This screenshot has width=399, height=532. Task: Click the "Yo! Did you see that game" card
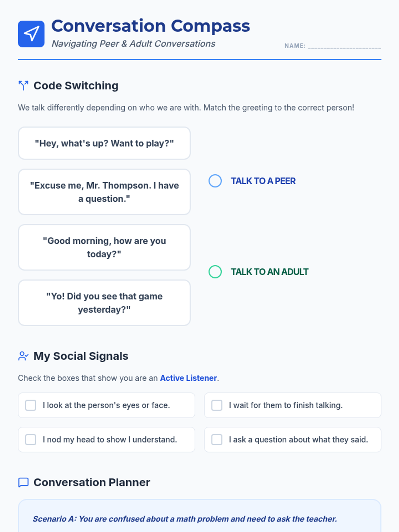click(104, 303)
